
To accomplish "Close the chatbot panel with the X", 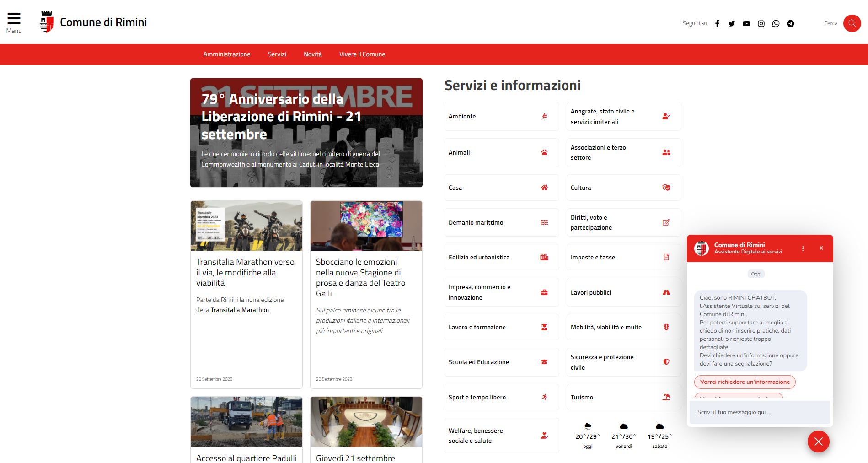I will (821, 248).
